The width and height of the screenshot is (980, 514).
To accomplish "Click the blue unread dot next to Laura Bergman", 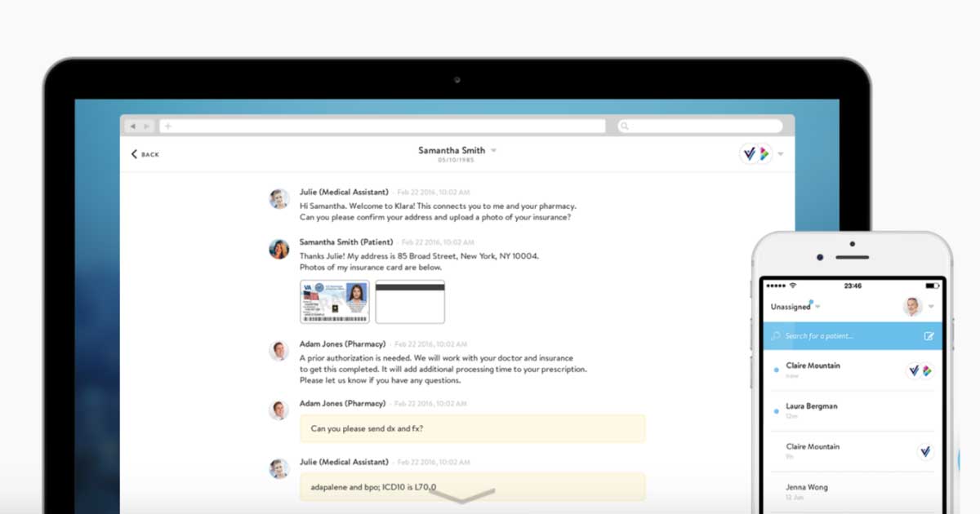I will 777,410.
